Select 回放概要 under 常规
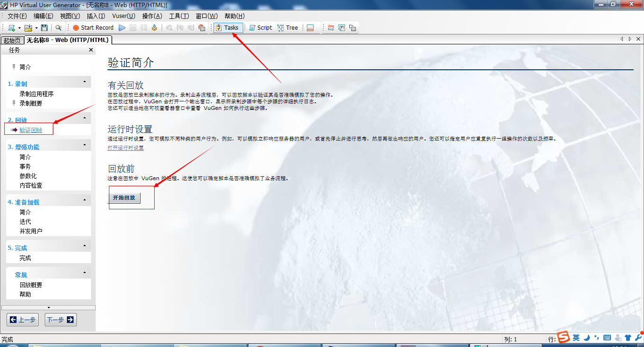644x347 pixels. [x=31, y=285]
